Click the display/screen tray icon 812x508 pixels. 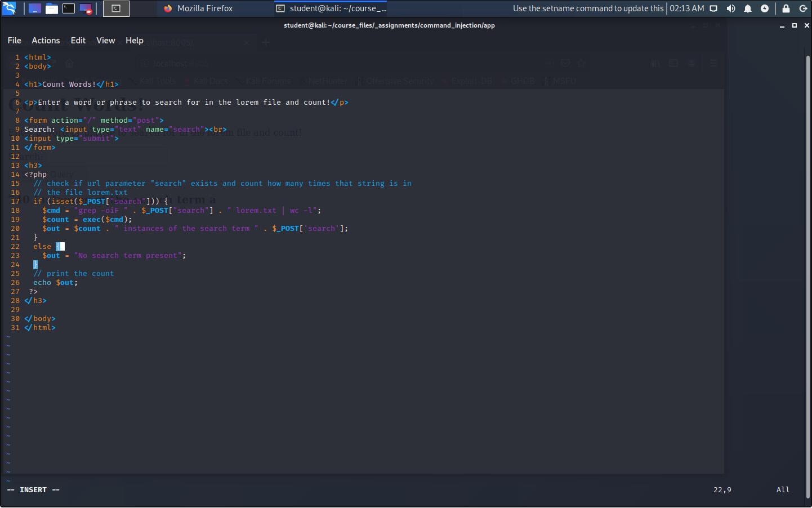click(713, 8)
